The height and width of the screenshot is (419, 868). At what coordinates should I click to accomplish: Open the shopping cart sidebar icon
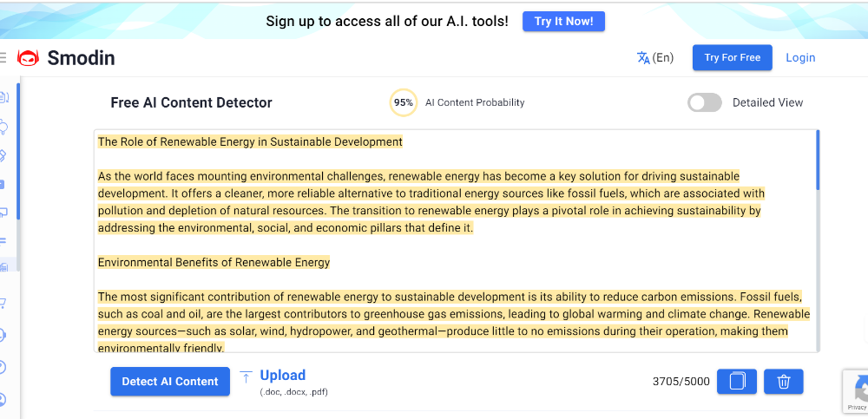pos(3,304)
